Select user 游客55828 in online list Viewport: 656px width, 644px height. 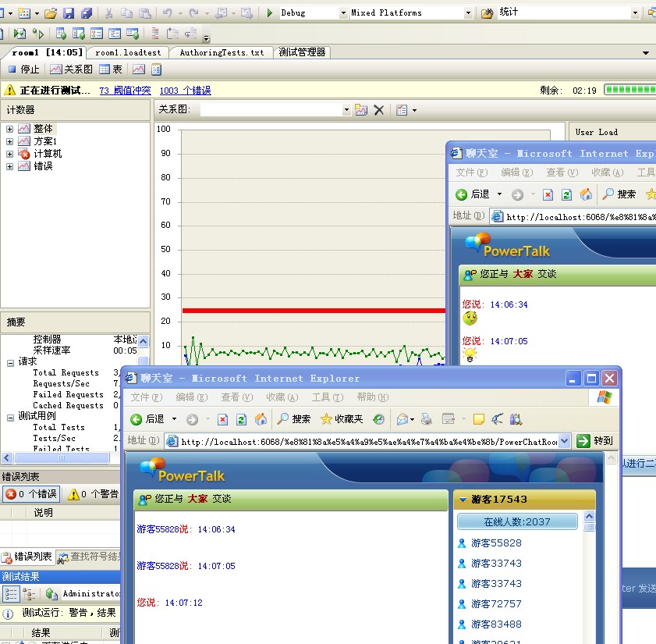click(x=496, y=543)
